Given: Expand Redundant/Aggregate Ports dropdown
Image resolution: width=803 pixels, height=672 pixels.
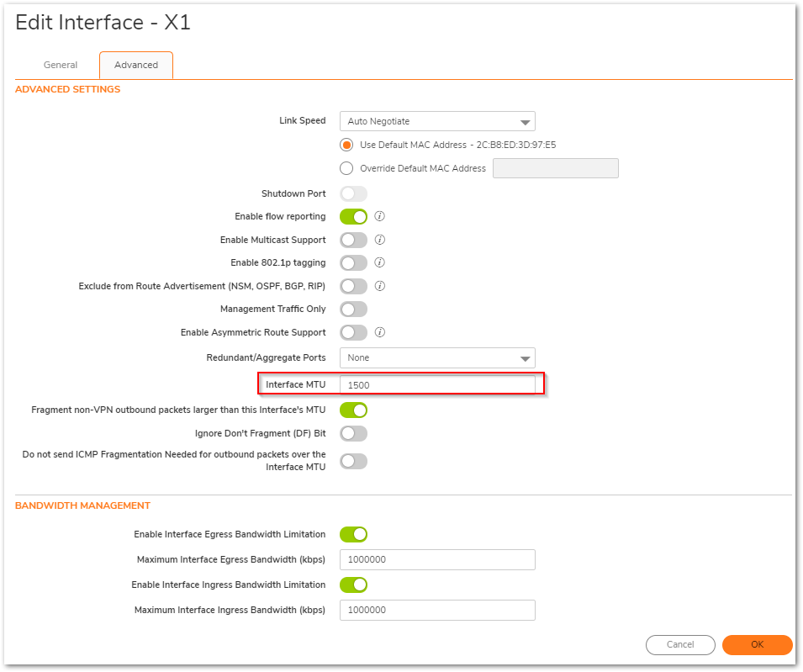Looking at the screenshot, I should click(x=437, y=358).
